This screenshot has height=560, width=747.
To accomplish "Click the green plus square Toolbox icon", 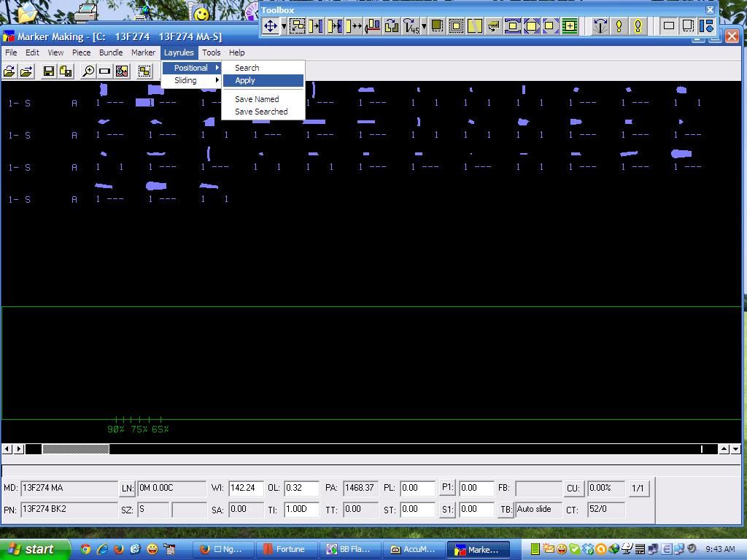I will [569, 26].
